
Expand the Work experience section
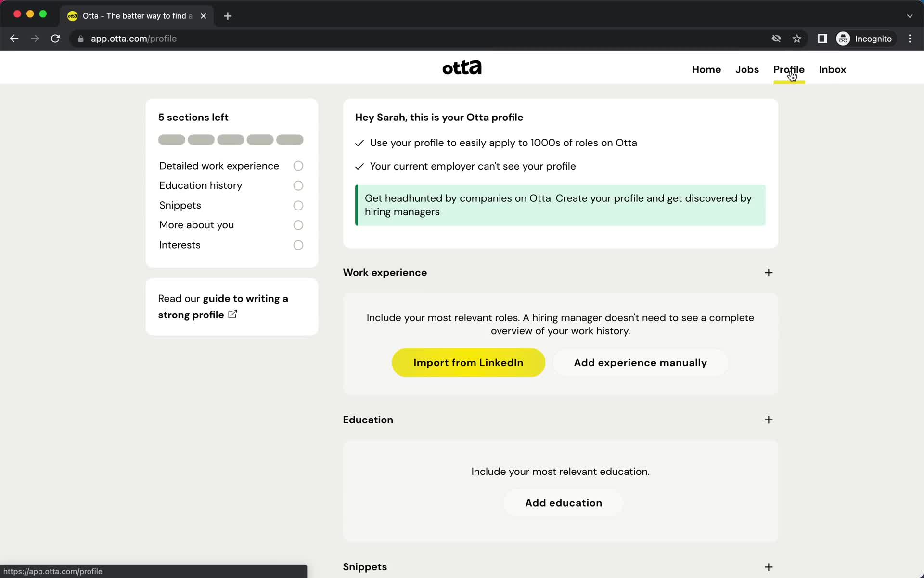pyautogui.click(x=768, y=272)
